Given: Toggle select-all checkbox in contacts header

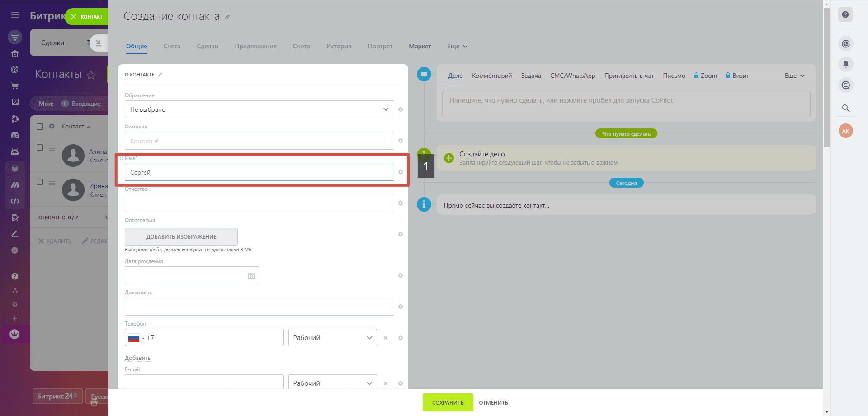Looking at the screenshot, I should 40,127.
